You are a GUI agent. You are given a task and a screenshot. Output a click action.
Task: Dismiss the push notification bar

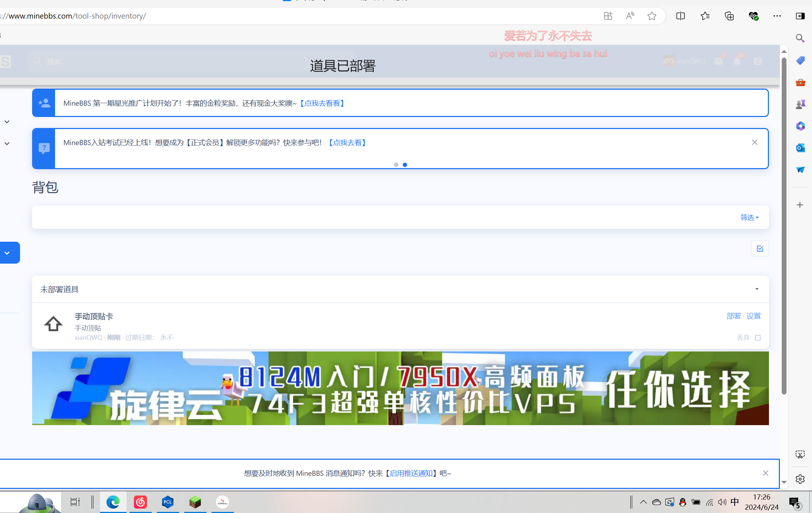coord(765,473)
